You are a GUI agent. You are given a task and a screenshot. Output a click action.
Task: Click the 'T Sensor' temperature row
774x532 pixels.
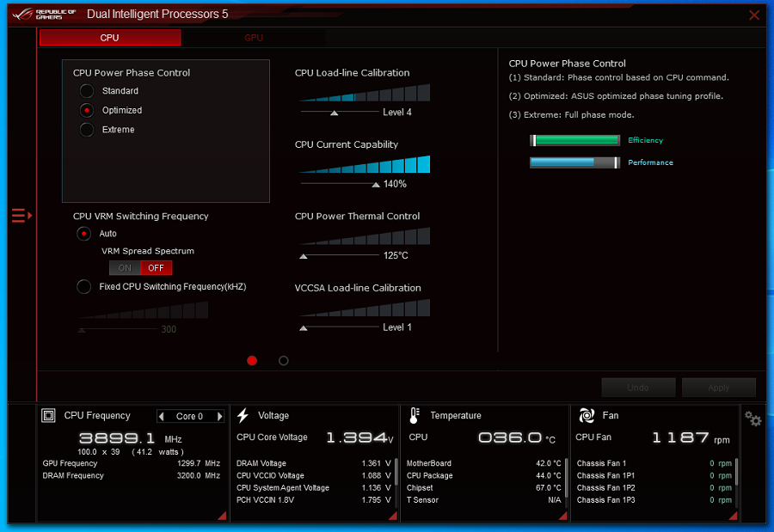tap(483, 500)
